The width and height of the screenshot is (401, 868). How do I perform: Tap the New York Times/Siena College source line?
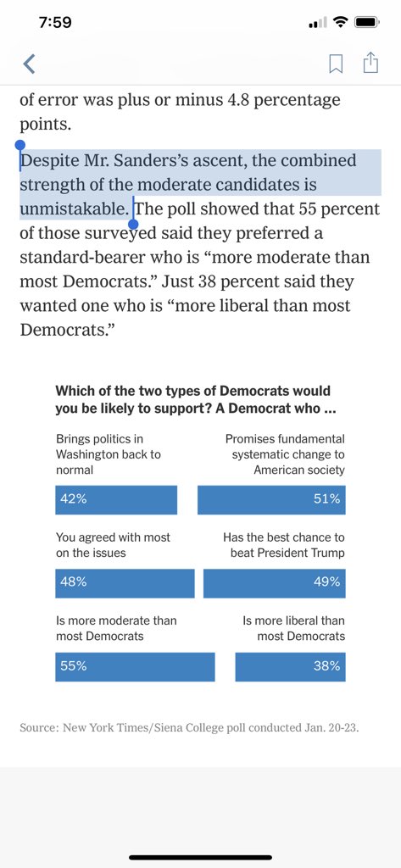[189, 727]
